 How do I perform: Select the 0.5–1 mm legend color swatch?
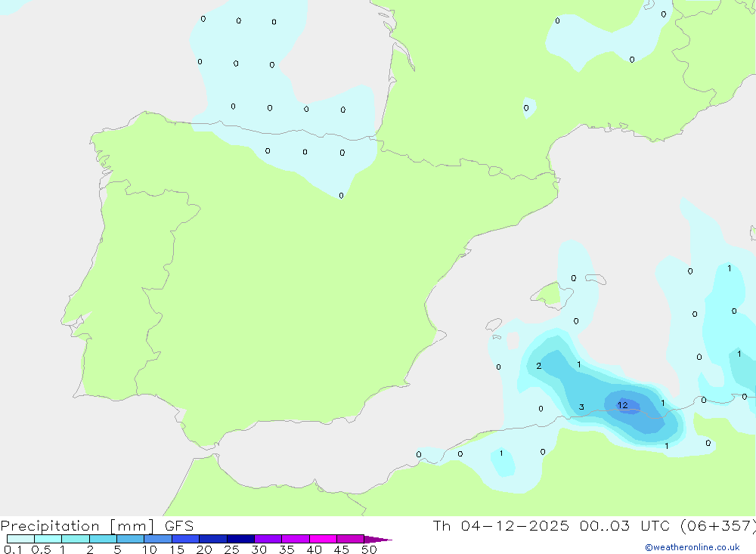click(48, 539)
